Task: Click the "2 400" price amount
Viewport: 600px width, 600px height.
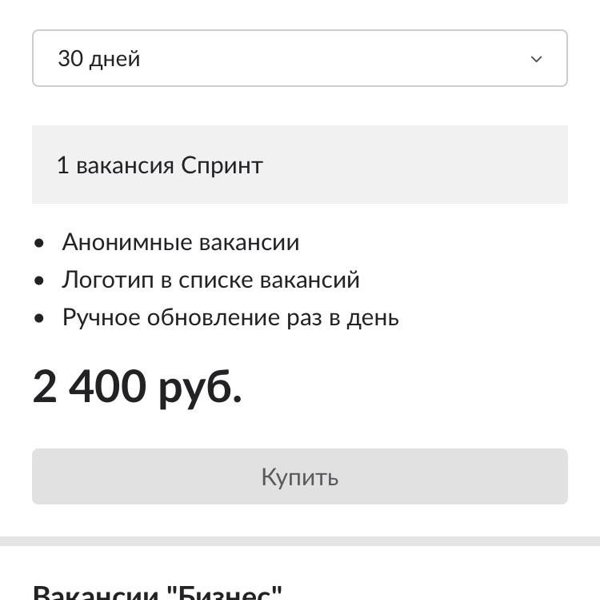Action: pos(90,387)
